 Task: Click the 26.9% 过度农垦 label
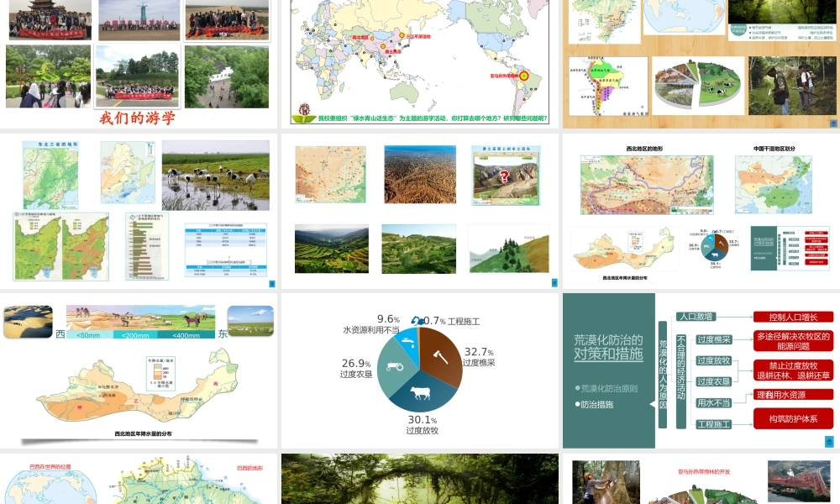tap(356, 368)
